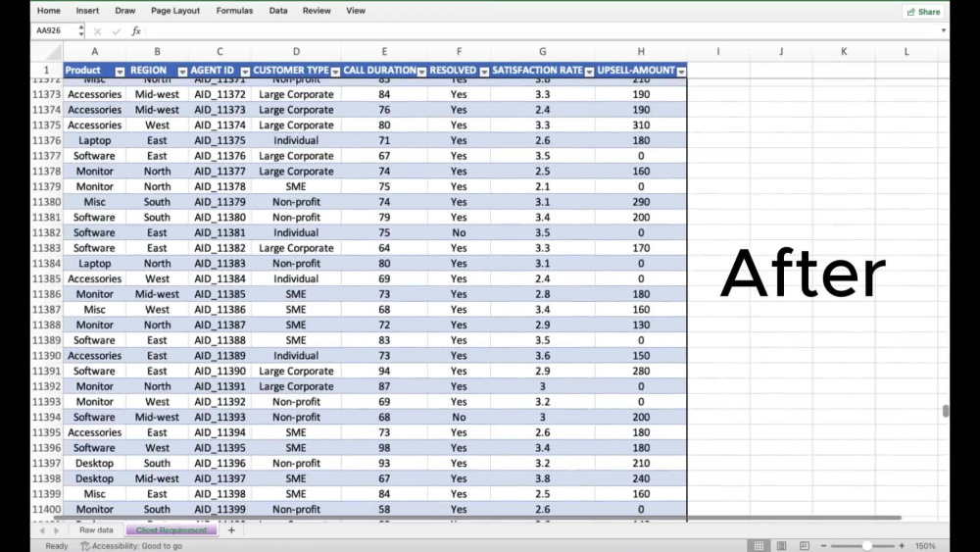
Task: Click inside the formula bar
Action: (541, 30)
